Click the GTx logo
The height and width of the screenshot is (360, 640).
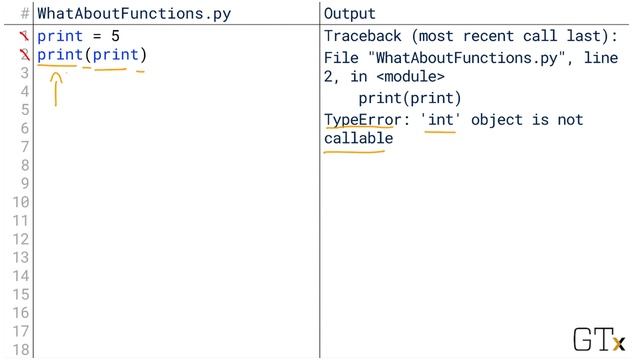tap(599, 340)
